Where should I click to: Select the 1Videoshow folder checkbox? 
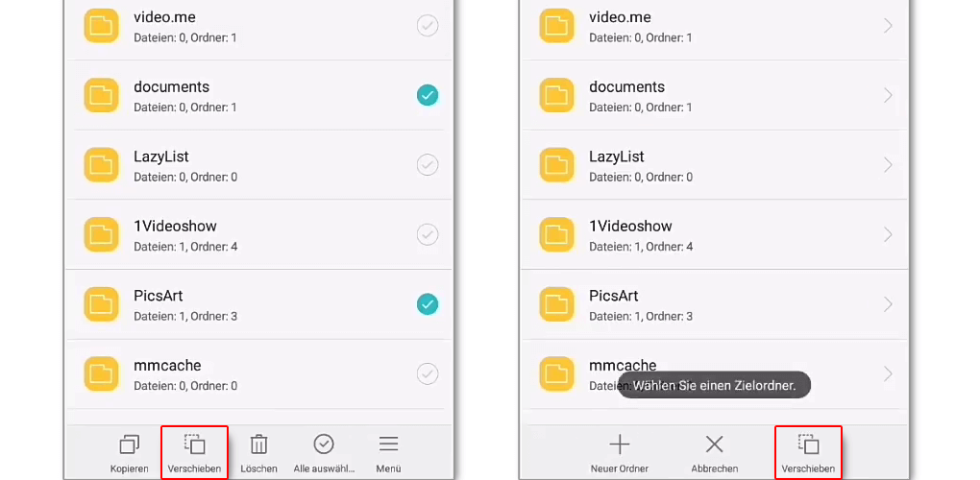428,234
